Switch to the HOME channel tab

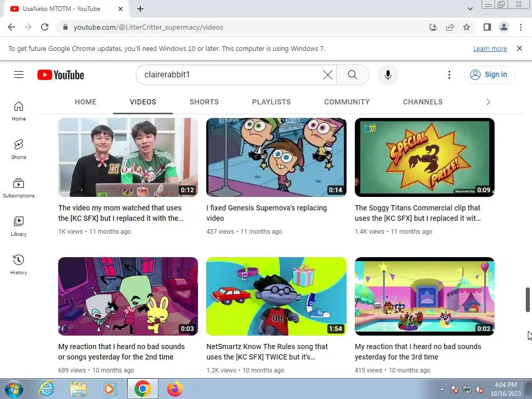(x=86, y=102)
